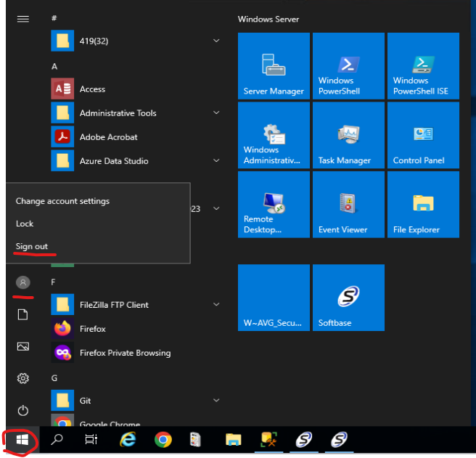Open File Explorer from the taskbar
The width and height of the screenshot is (476, 458).
pos(233,439)
